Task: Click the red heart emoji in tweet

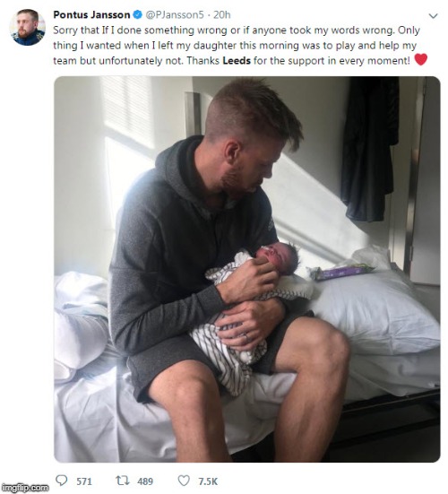Action: (x=421, y=59)
